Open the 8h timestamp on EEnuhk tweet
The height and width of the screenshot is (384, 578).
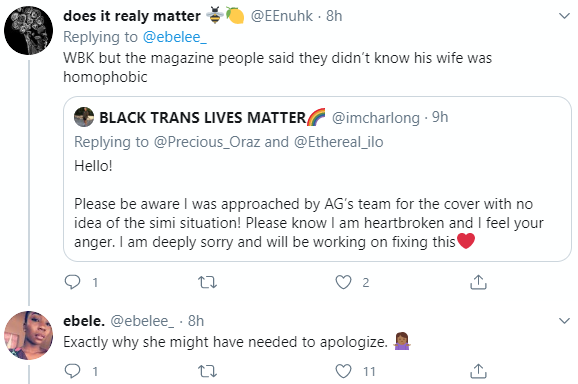[x=334, y=16]
